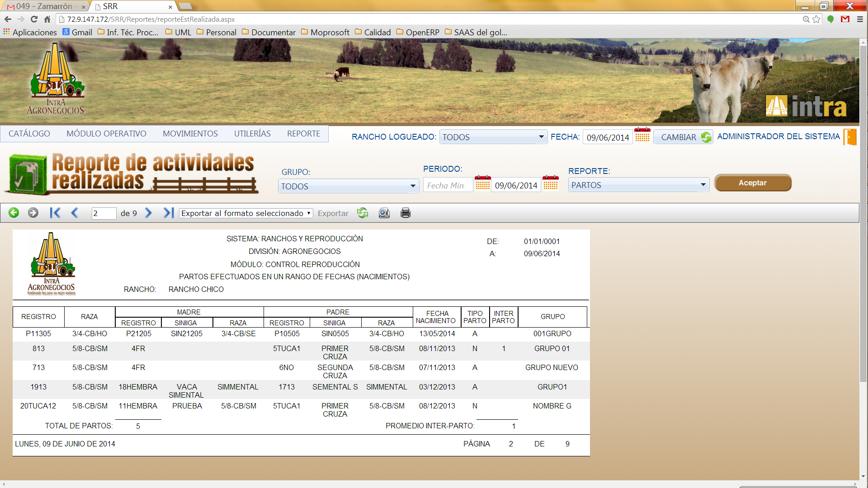Screen dimensions: 868x488
Task: Go to first page of report
Action: 55,213
